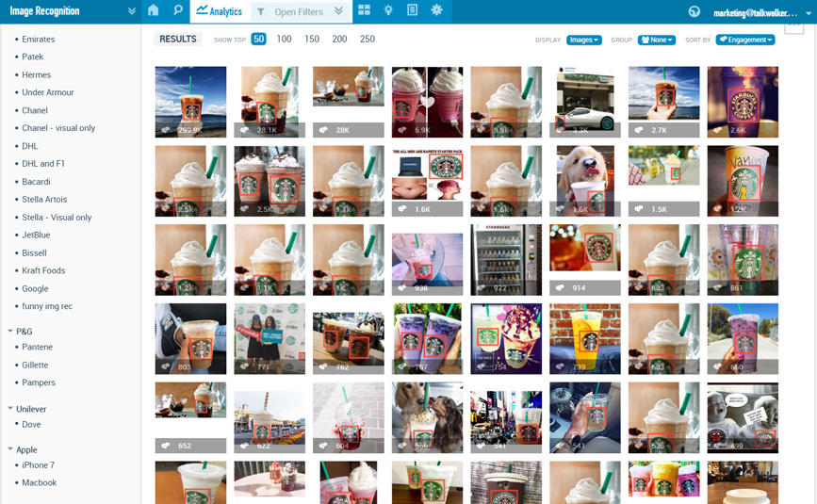Screen dimensions: 817x504
Task: Open the 28.1K engagement frappuccino image
Action: [x=270, y=102]
